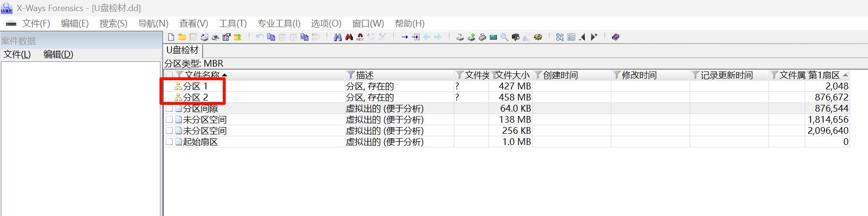Click the printer icon in the toolbar
Image resolution: width=868 pixels, height=216 pixels.
[216, 37]
